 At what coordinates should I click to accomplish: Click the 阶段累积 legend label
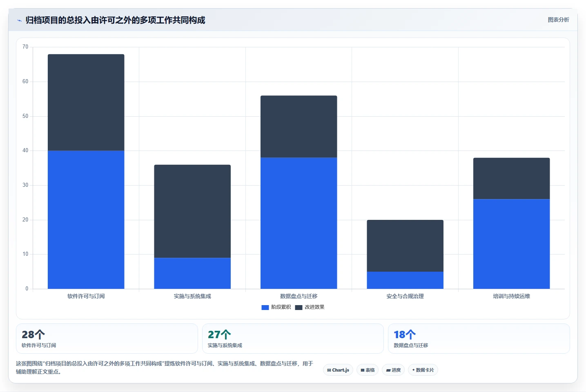click(281, 307)
